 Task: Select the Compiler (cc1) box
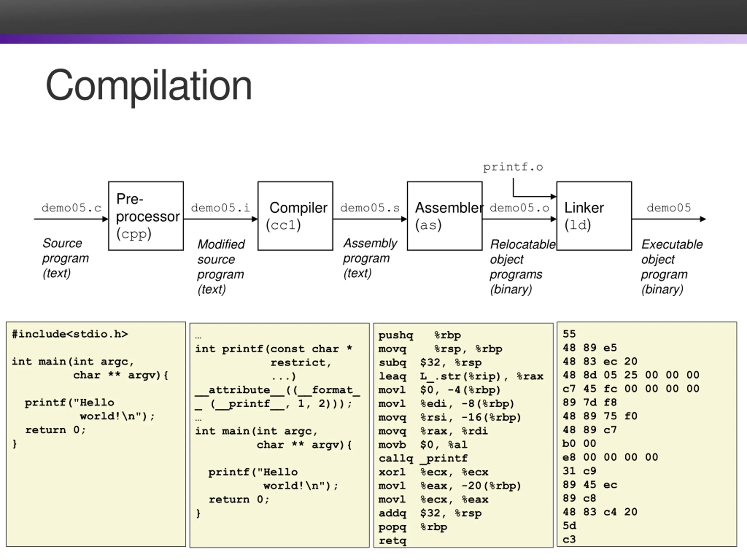click(295, 216)
